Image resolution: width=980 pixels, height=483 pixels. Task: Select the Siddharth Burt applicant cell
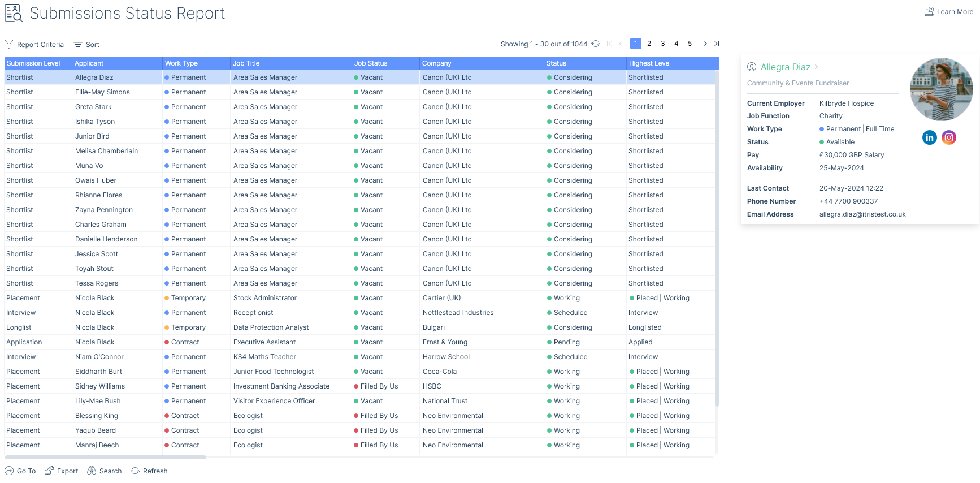point(118,372)
